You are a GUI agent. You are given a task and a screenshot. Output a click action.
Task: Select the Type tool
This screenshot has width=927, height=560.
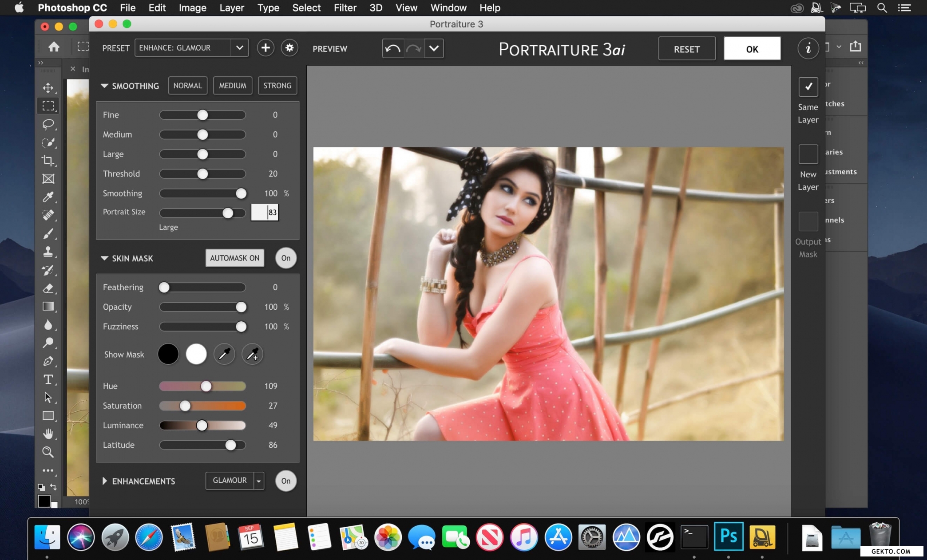pos(48,379)
